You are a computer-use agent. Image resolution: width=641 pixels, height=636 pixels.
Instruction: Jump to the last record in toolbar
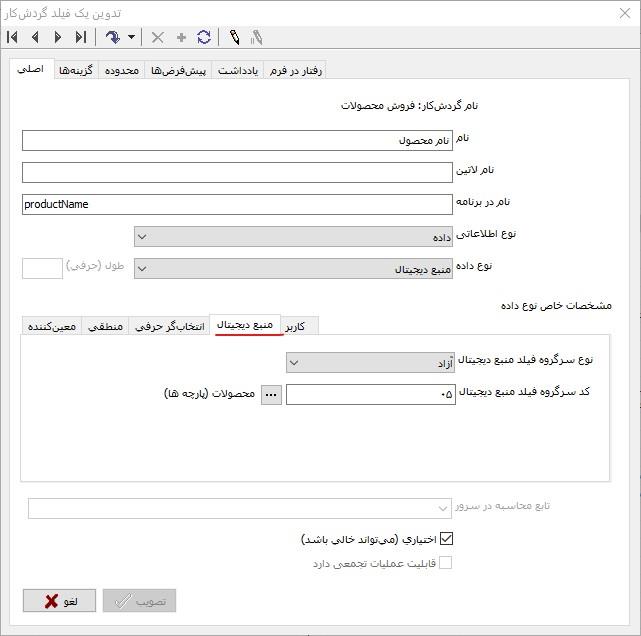81,37
